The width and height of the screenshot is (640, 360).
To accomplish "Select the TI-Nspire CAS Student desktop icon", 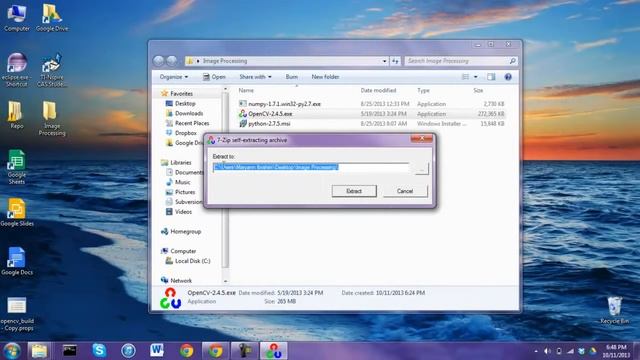I will pyautogui.click(x=52, y=70).
